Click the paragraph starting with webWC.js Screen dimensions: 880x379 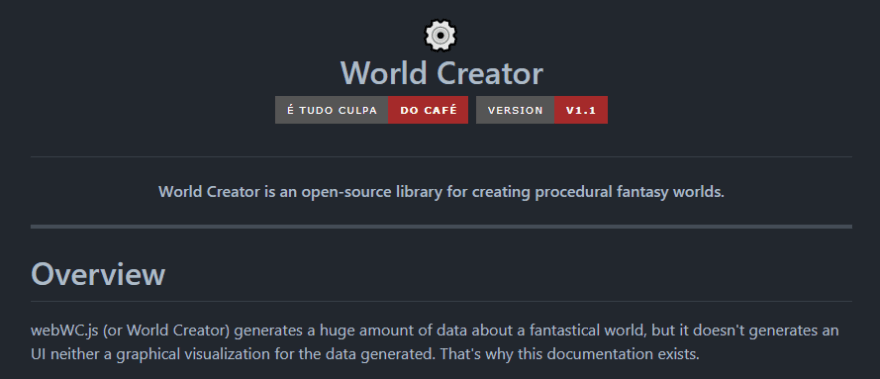[x=435, y=343]
